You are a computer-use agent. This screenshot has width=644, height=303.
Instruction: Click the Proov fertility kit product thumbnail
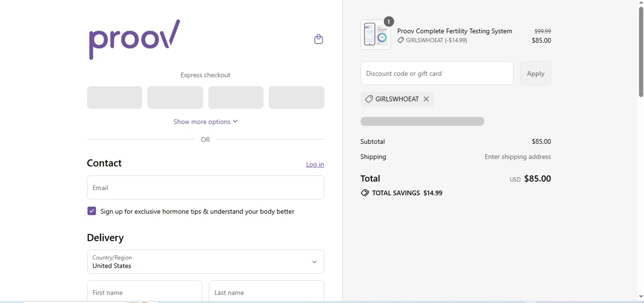[376, 35]
